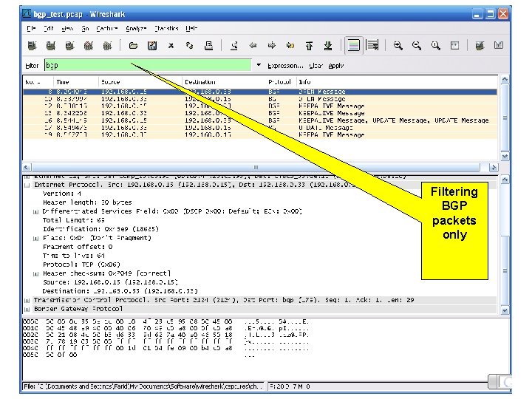The width and height of the screenshot is (532, 399).
Task: Expand the Flags: 0x04 node
Action: pyautogui.click(x=35, y=238)
